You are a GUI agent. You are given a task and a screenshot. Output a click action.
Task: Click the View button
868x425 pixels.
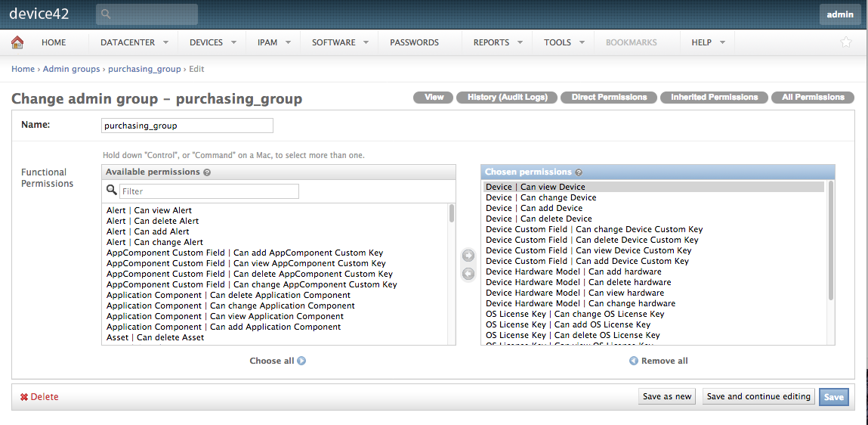[434, 97]
